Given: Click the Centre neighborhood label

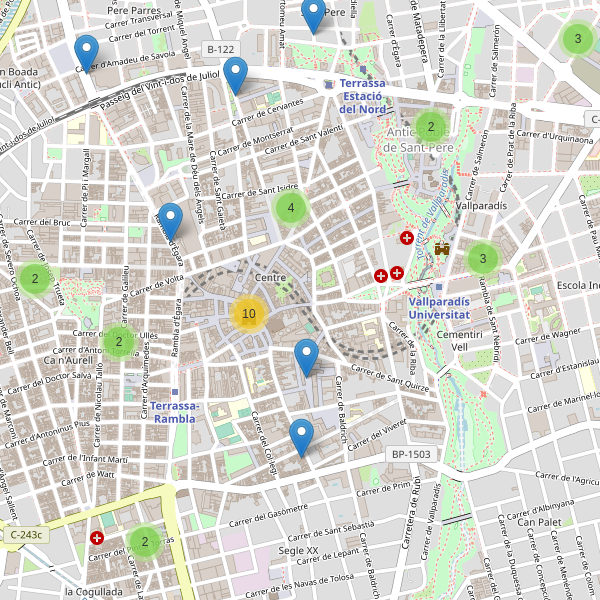Looking at the screenshot, I should pos(271,278).
